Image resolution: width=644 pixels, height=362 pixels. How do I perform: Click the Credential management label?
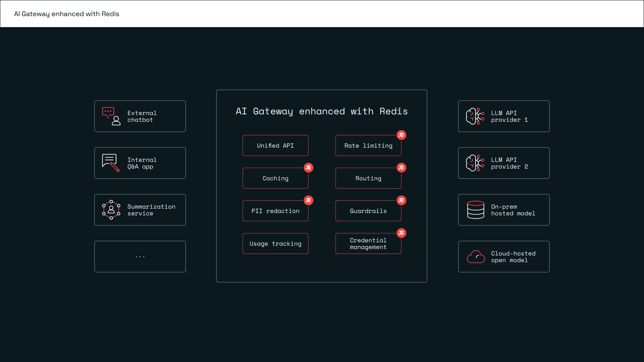(368, 244)
